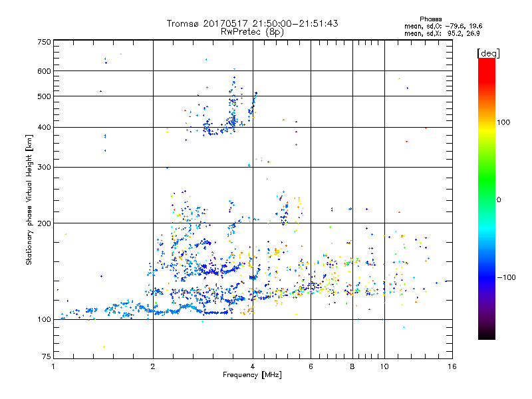The image size is (532, 399).
Task: Click the x-axis '4' tick label
Action: [x=253, y=366]
